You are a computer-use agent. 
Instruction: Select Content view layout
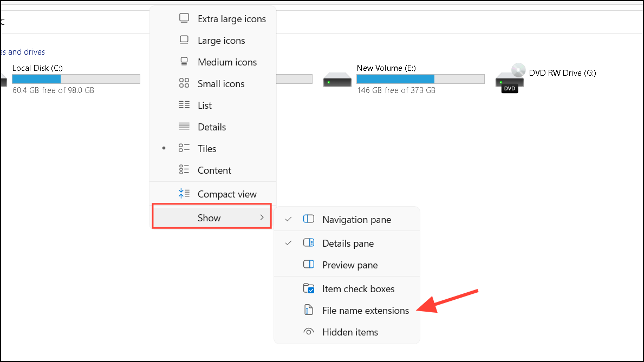click(214, 170)
